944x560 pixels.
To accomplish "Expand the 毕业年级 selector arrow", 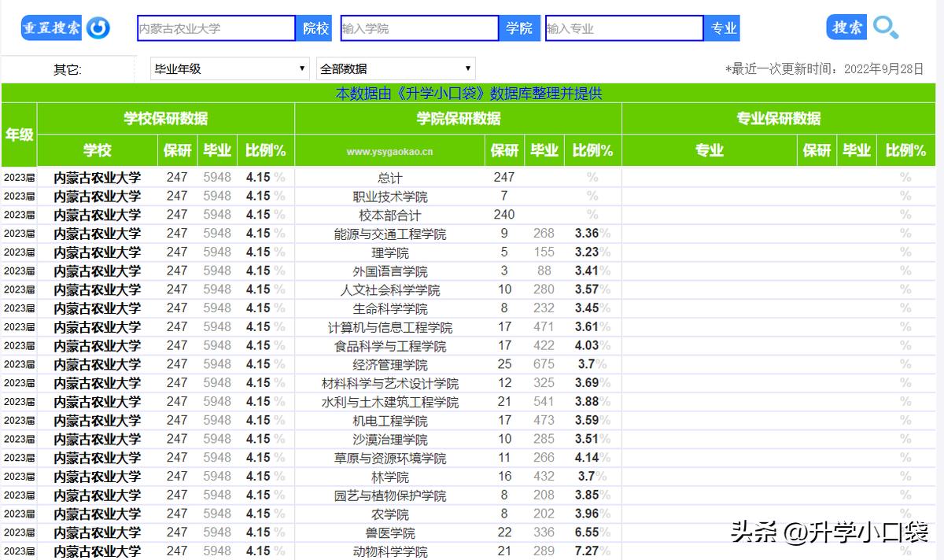I will (x=303, y=68).
